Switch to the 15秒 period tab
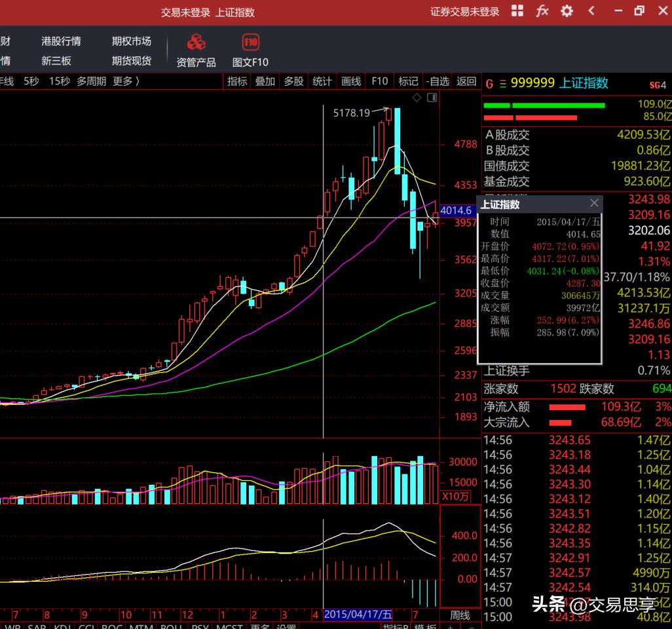The image size is (672, 629). tap(59, 81)
